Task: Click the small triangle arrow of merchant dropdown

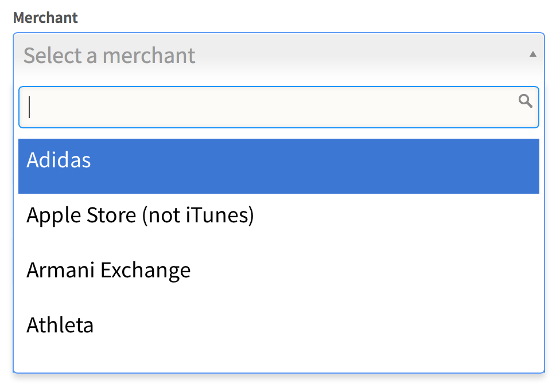Action: point(532,54)
